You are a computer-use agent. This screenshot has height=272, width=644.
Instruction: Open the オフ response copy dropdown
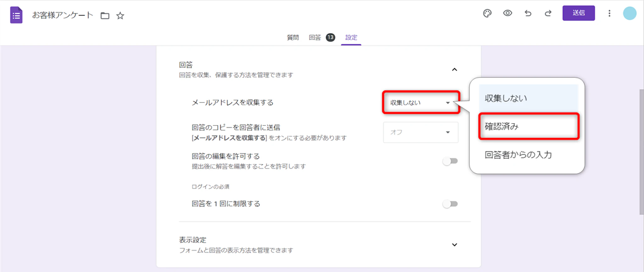421,132
